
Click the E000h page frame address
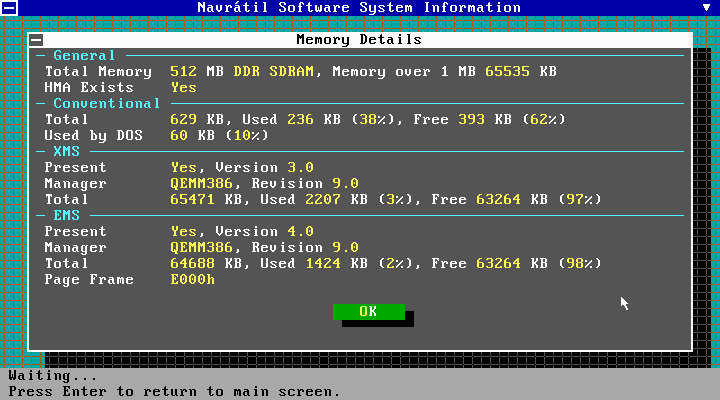click(x=192, y=280)
